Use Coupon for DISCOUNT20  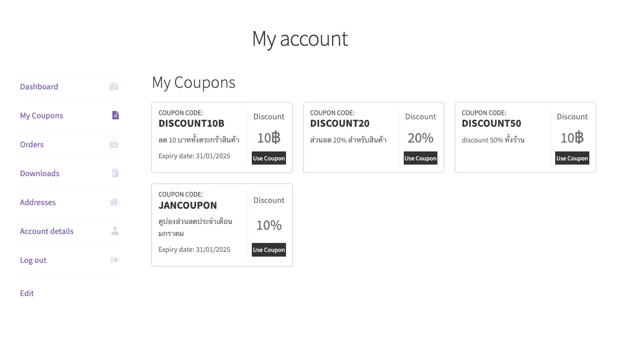pyautogui.click(x=421, y=158)
